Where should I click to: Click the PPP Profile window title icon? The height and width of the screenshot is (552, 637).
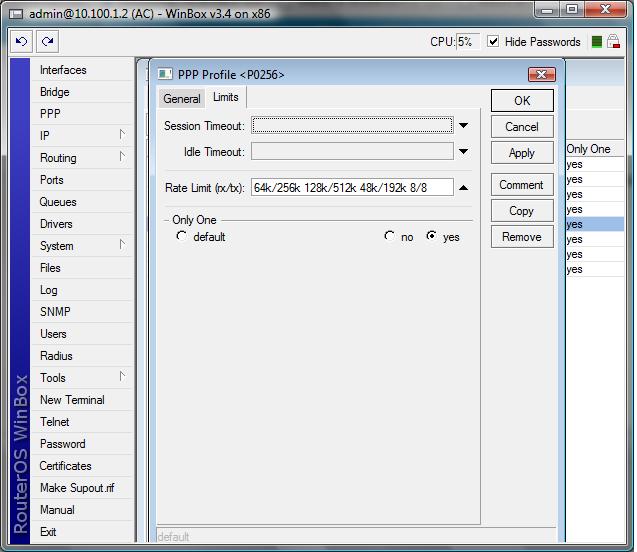pos(165,74)
